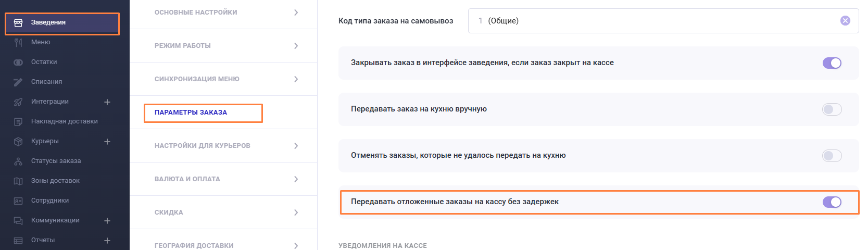Click the Списания pencil icon
This screenshot has height=250, width=868.
tap(18, 82)
